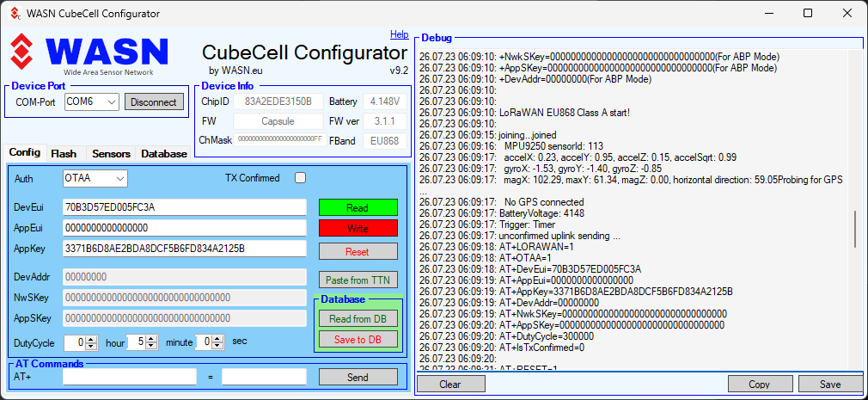The width and height of the screenshot is (868, 400).
Task: Increase DutyCycle minute stepper value
Action: tap(151, 340)
